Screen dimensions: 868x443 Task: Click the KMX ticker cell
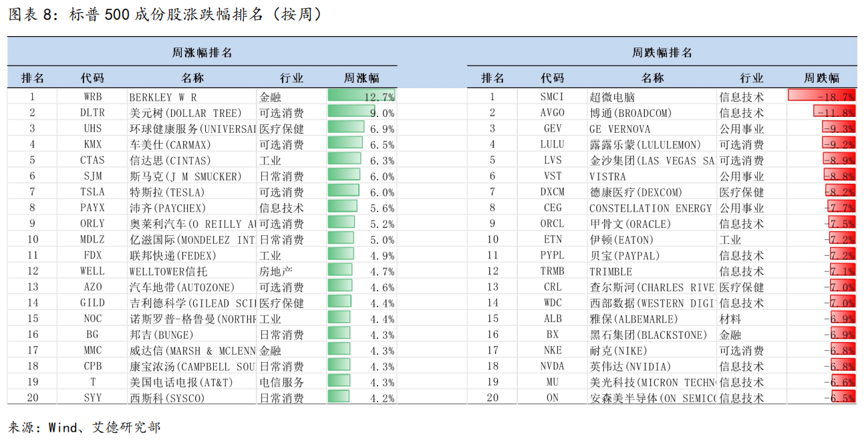[x=93, y=144]
